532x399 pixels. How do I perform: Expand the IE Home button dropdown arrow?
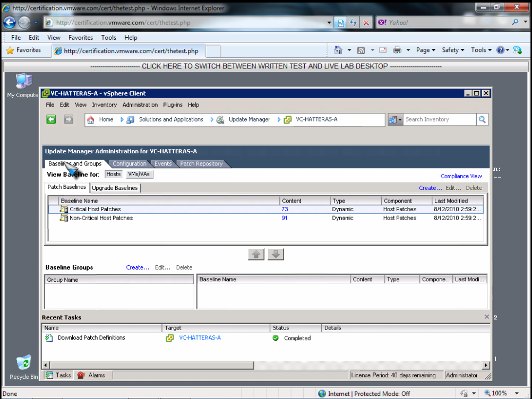tap(349, 50)
